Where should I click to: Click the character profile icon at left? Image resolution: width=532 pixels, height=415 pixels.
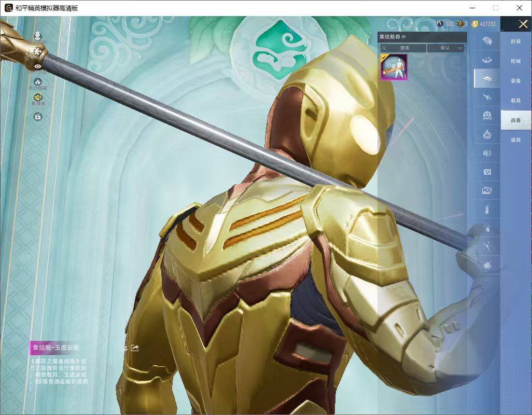click(38, 36)
